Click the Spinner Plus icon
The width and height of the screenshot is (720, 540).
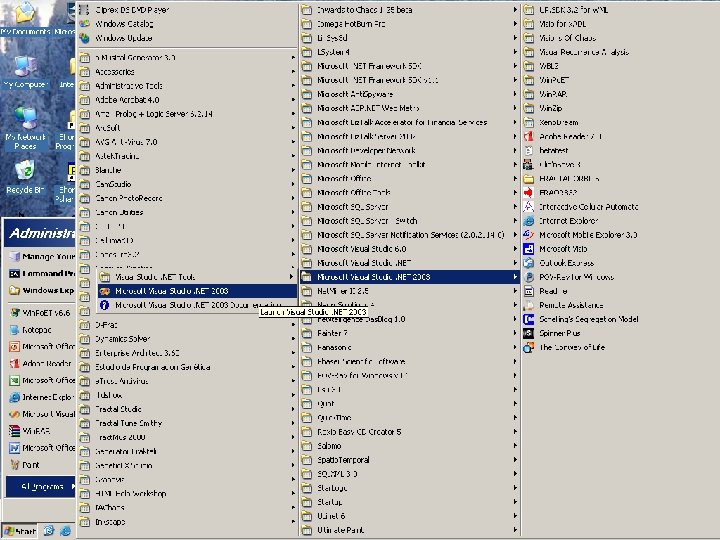coord(529,333)
